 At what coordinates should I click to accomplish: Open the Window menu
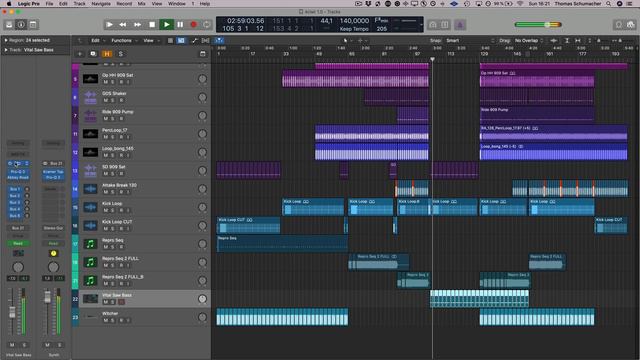click(x=177, y=4)
